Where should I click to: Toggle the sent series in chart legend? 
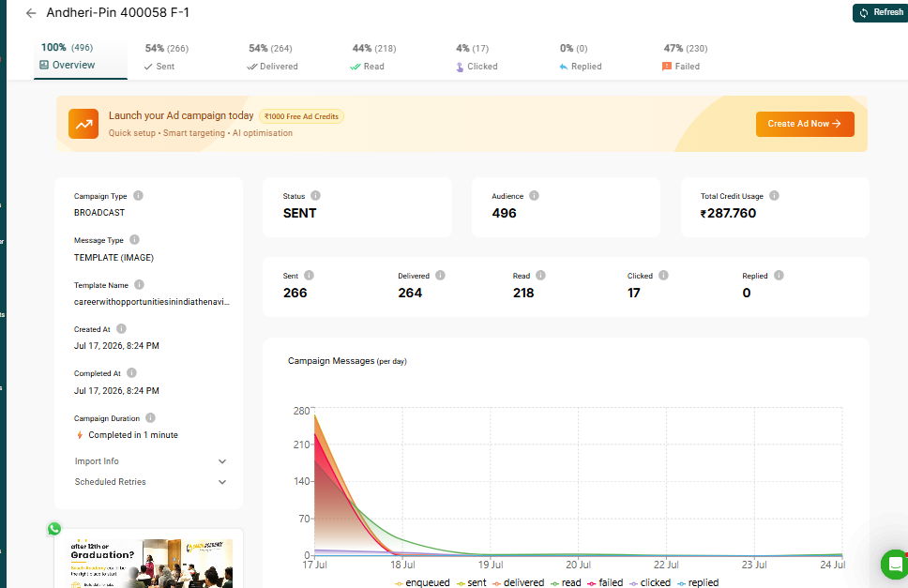point(472,582)
